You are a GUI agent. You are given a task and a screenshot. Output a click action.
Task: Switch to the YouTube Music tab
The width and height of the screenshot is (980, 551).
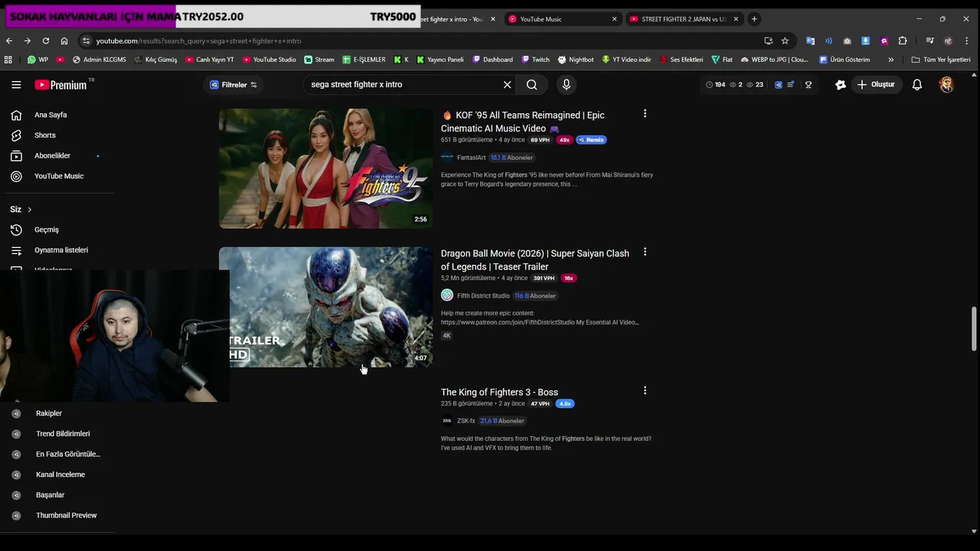point(561,19)
